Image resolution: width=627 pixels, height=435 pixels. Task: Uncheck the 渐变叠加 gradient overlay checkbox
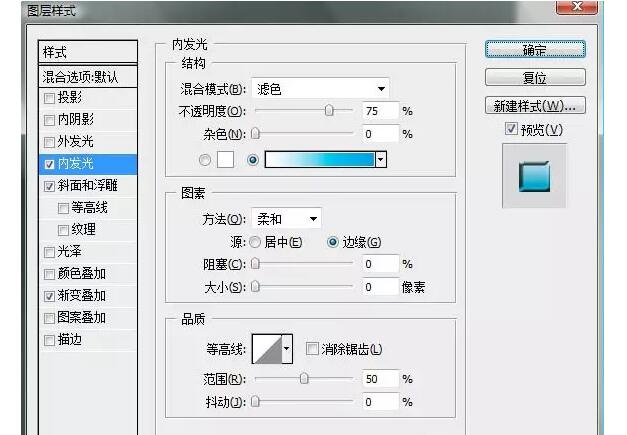point(49,296)
